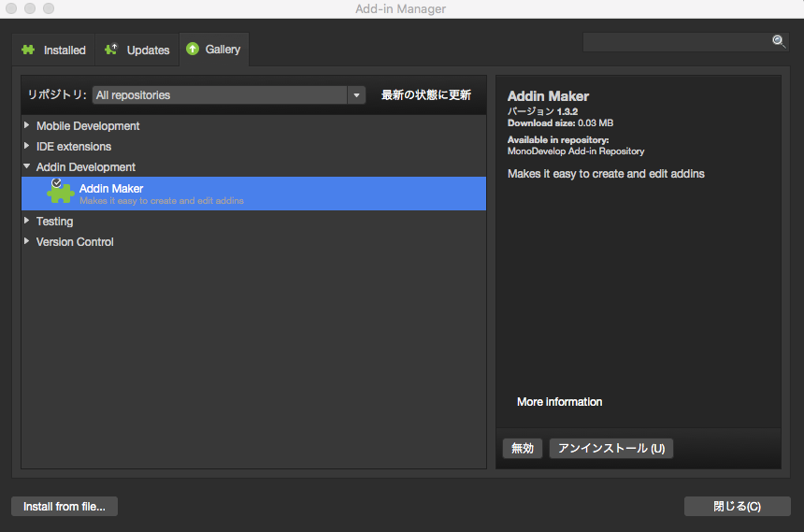The width and height of the screenshot is (804, 532).
Task: Open the Updates tab
Action: 136,50
